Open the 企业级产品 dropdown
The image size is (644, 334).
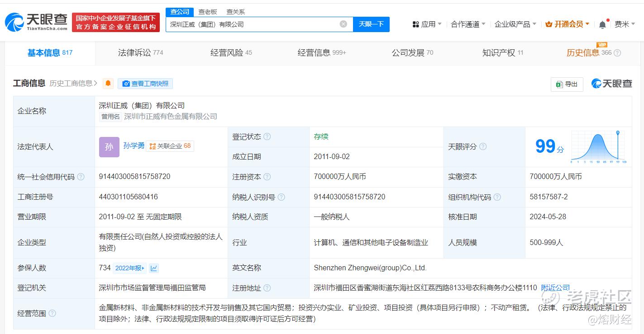[x=515, y=24]
